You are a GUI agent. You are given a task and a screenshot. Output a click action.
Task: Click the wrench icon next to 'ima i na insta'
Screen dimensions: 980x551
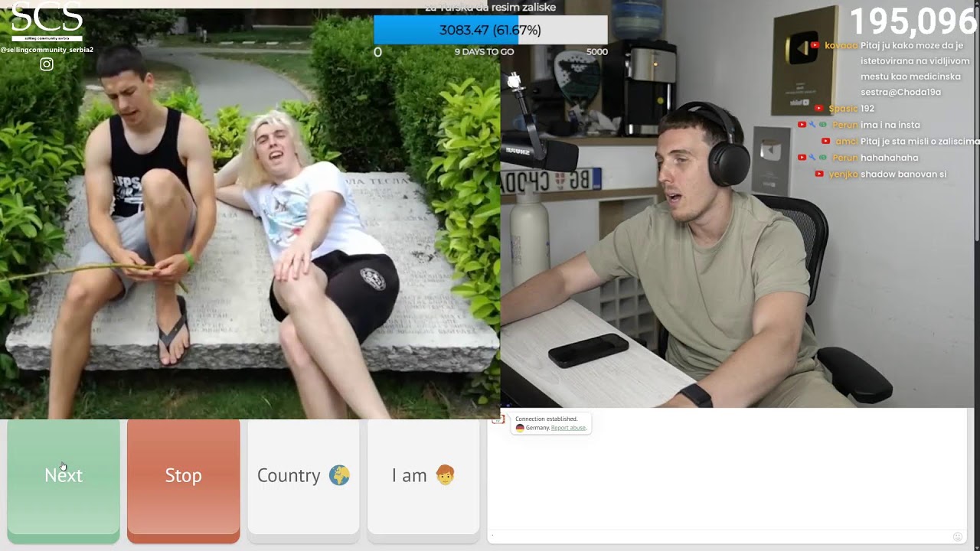pyautogui.click(x=812, y=125)
